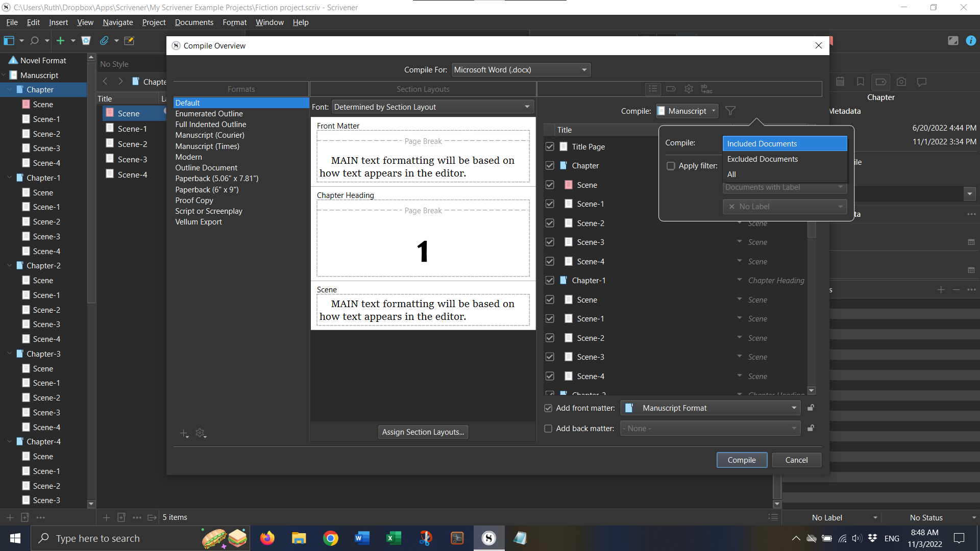Click the paperclip insert attachment icon
The image size is (980, 551).
click(x=104, y=41)
